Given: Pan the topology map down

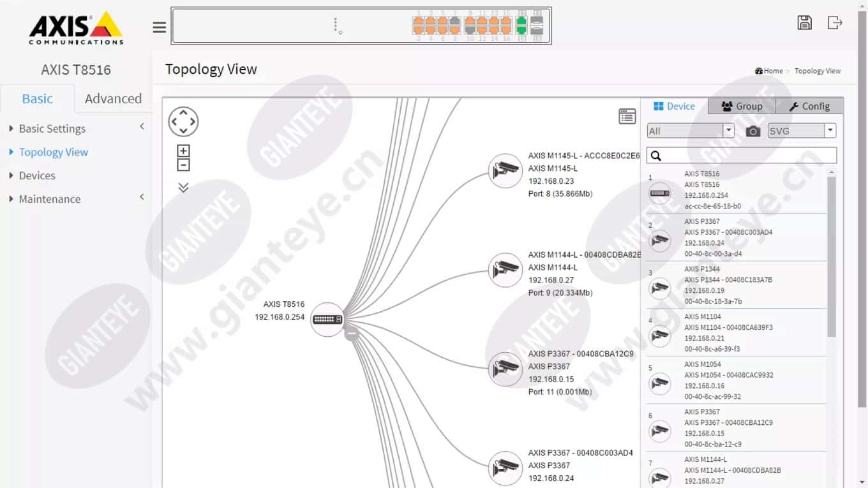Looking at the screenshot, I should (184, 131).
